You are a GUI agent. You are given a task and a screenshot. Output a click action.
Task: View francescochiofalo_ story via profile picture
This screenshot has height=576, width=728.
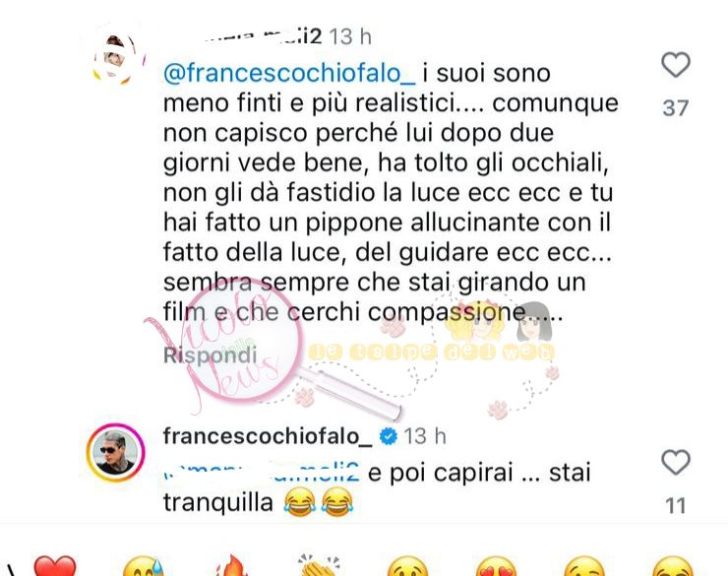point(116,453)
